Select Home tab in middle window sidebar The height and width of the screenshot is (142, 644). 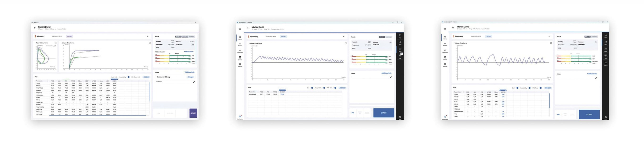point(240,38)
